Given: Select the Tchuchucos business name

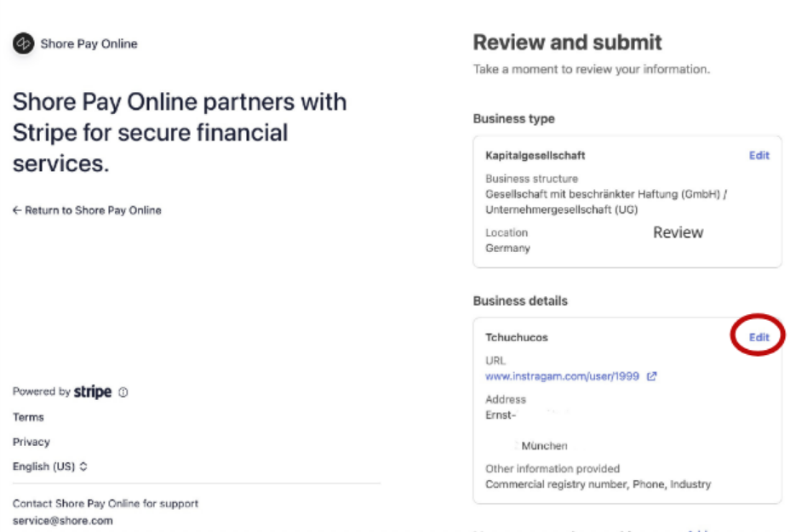Looking at the screenshot, I should click(517, 337).
